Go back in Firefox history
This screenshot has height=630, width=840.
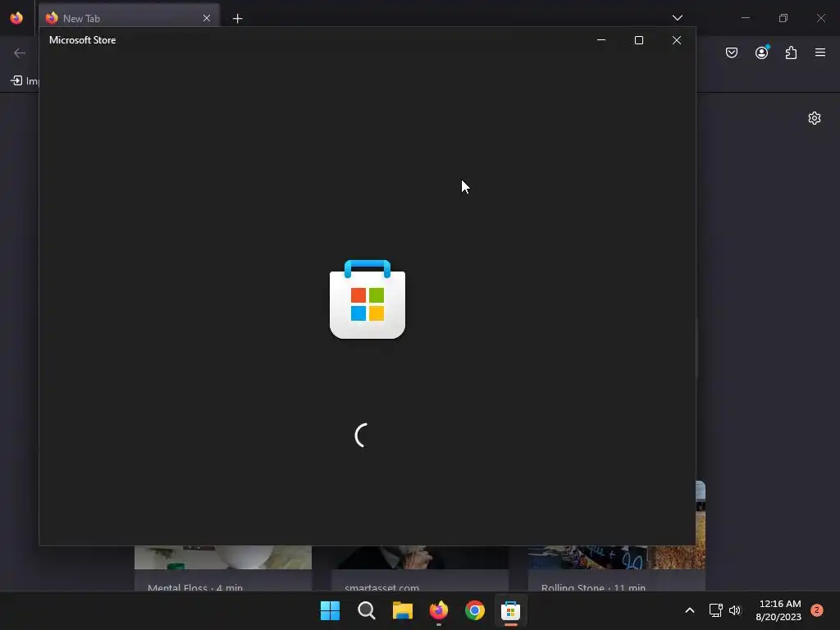(20, 52)
